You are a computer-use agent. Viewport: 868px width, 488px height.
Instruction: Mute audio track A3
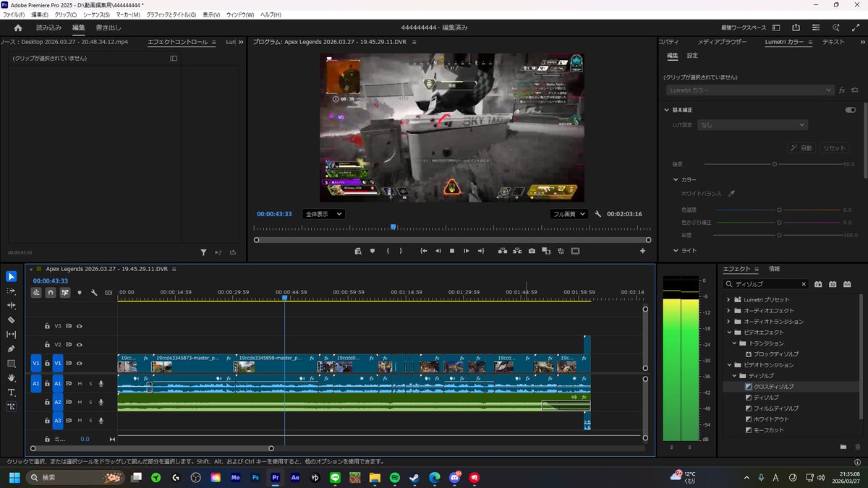point(80,421)
